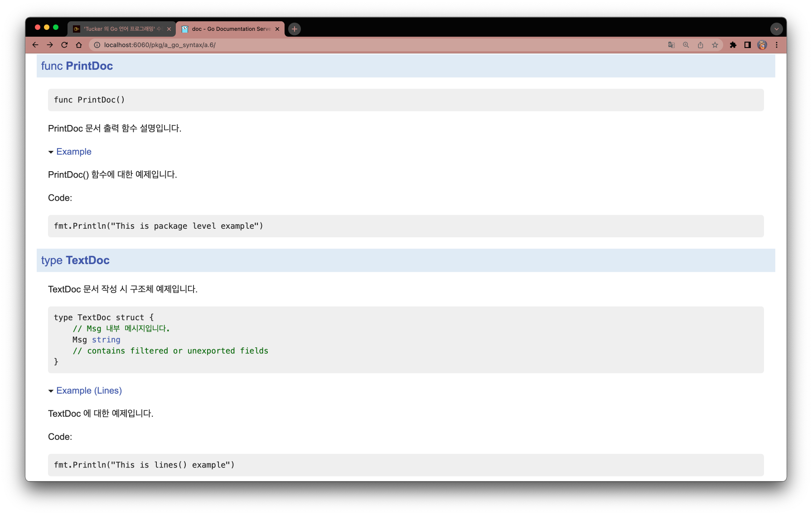Click the 'TextDoc 에 대한 예제입니다.' text
Viewport: 812px width, 515px height.
[x=101, y=414]
